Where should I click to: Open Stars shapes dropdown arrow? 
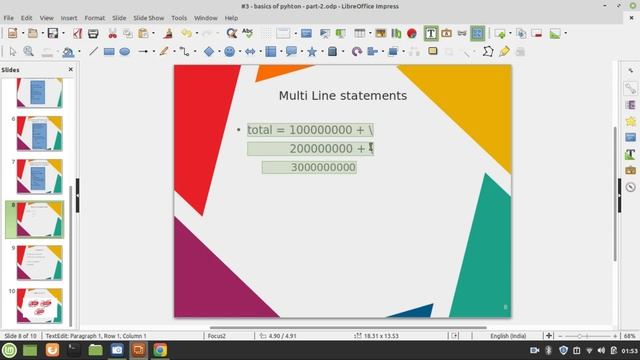[322, 51]
